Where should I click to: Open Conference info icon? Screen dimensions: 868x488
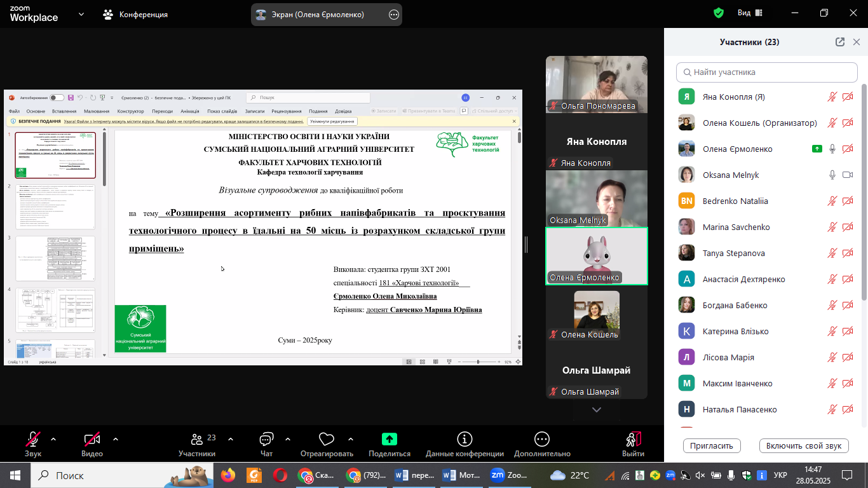tap(465, 439)
